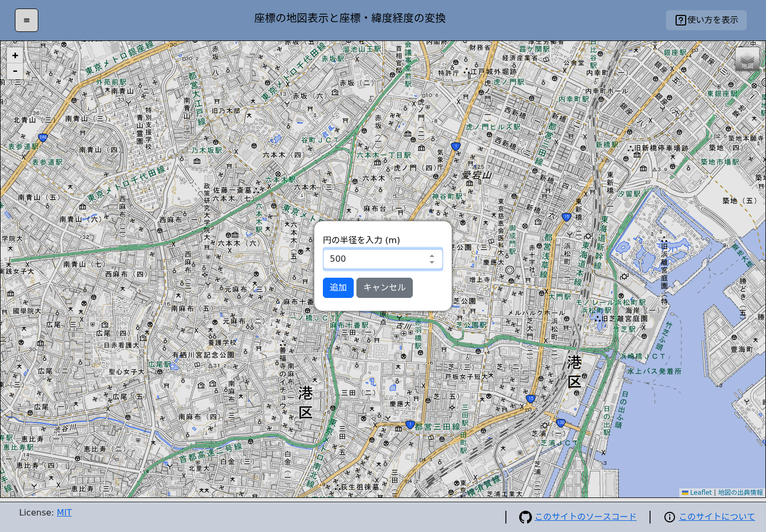The width and height of the screenshot is (766, 532).
Task: Open the 地図 layer switcher
Action: 747,59
